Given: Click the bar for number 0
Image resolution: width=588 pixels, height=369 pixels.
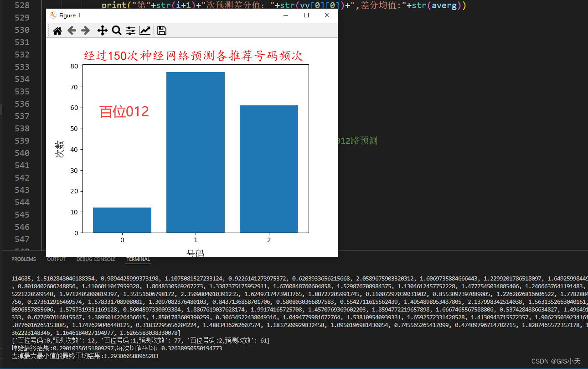Looking at the screenshot, I should tap(122, 220).
